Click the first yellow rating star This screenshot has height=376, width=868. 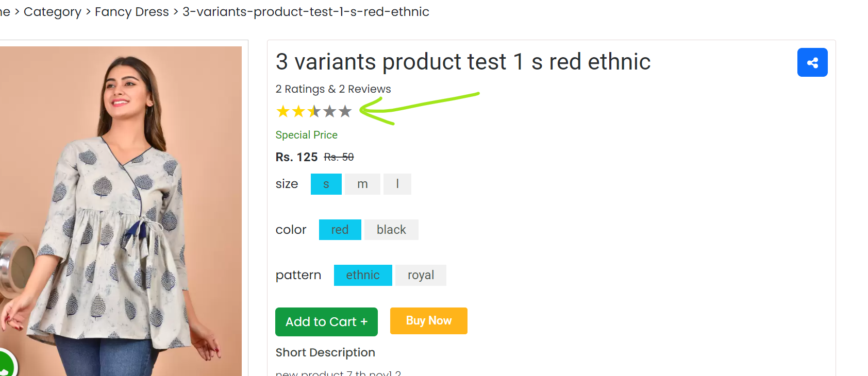[283, 111]
